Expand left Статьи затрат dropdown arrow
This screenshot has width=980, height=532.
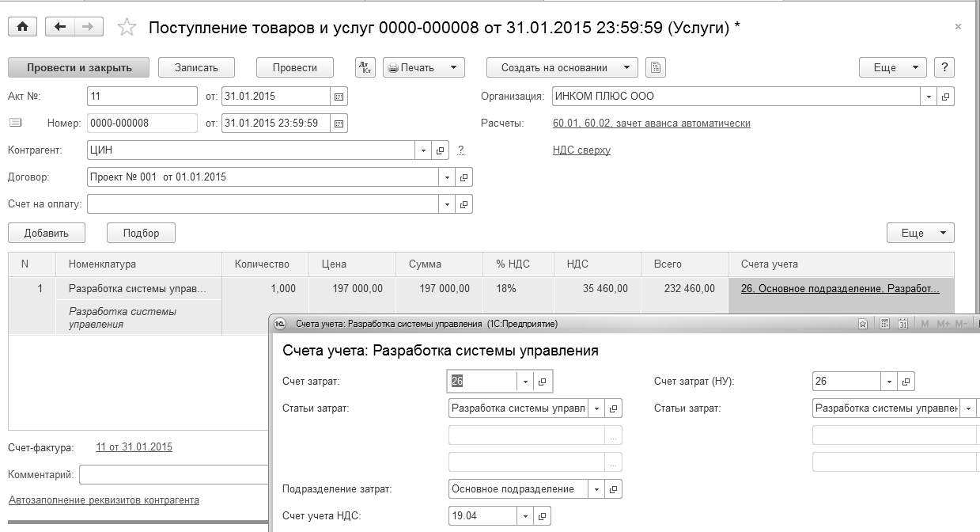[x=597, y=408]
